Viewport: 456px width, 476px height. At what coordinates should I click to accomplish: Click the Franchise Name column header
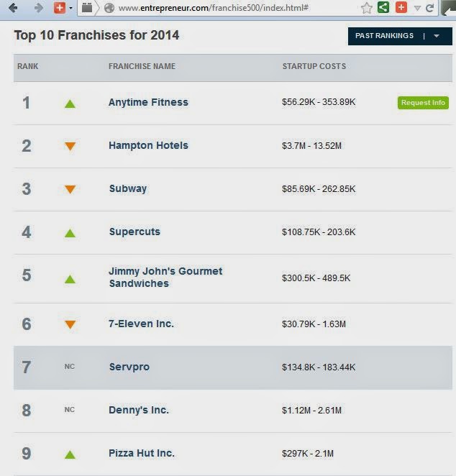click(142, 66)
